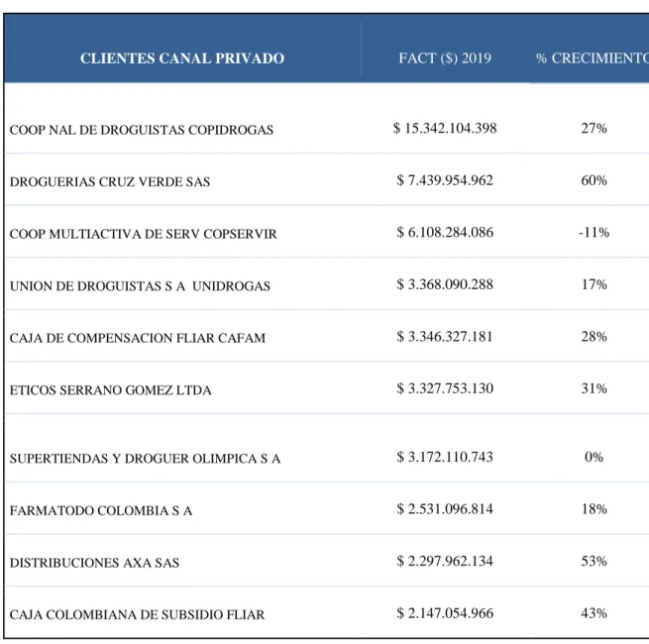
Task: Click the $ 3.368.090.288 amount
Action: coord(445,284)
